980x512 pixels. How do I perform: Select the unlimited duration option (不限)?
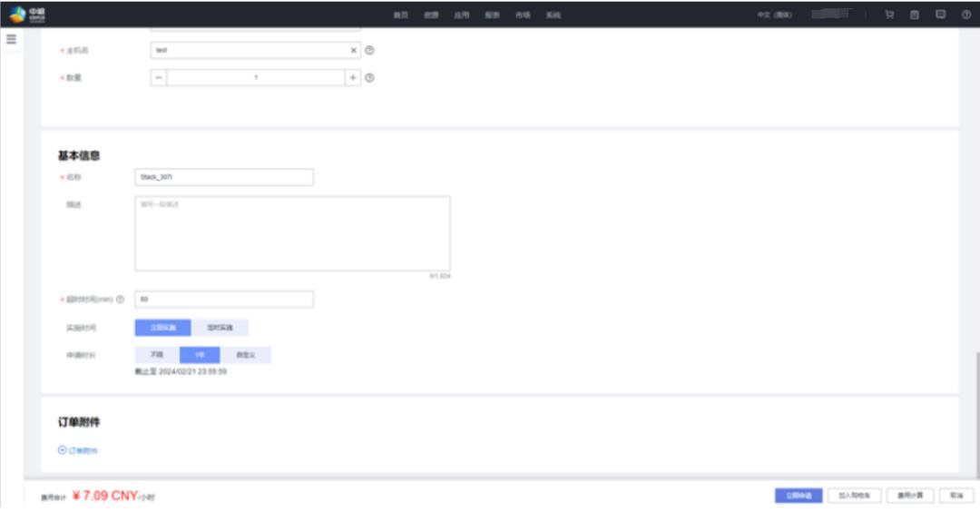point(157,355)
